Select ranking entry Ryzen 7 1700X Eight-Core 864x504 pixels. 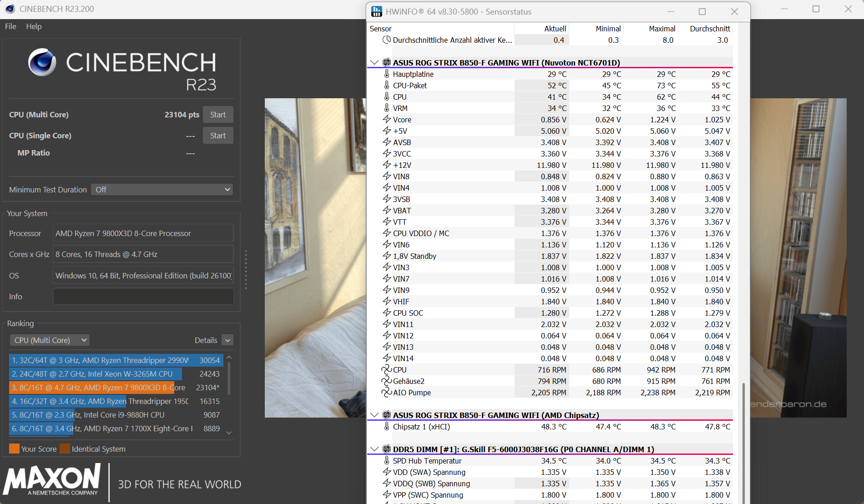(x=116, y=428)
